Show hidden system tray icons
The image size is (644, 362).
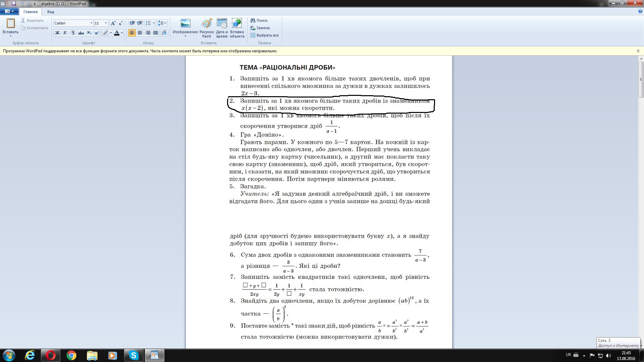pyautogui.click(x=584, y=355)
